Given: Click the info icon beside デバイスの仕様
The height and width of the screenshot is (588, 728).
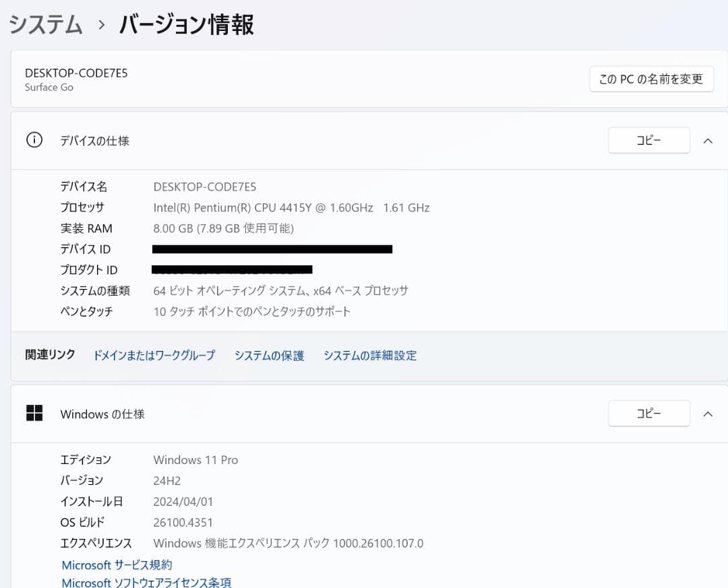Looking at the screenshot, I should pos(34,140).
